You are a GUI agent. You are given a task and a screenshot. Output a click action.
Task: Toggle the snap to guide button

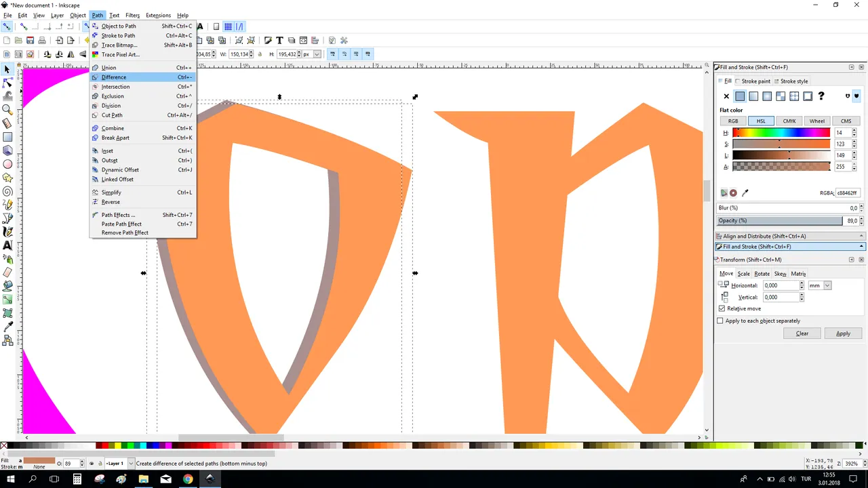click(x=240, y=26)
